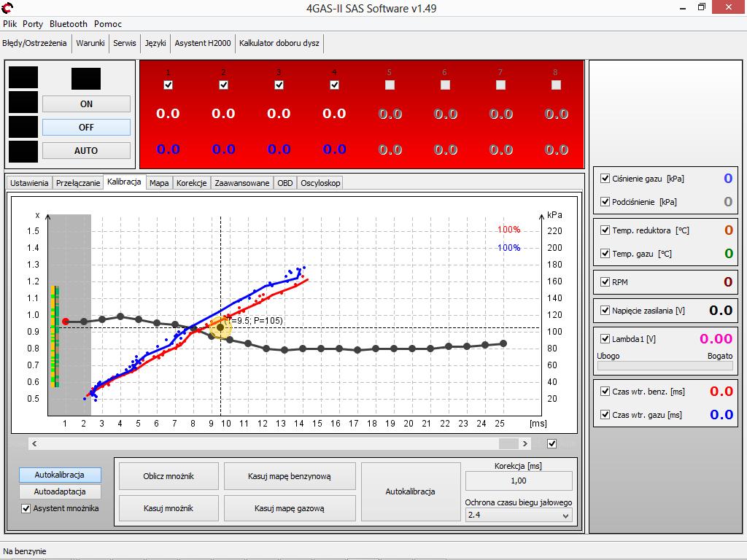The height and width of the screenshot is (560, 747).
Task: Click the chart horizontal scrollbar thumb
Action: tap(508, 444)
